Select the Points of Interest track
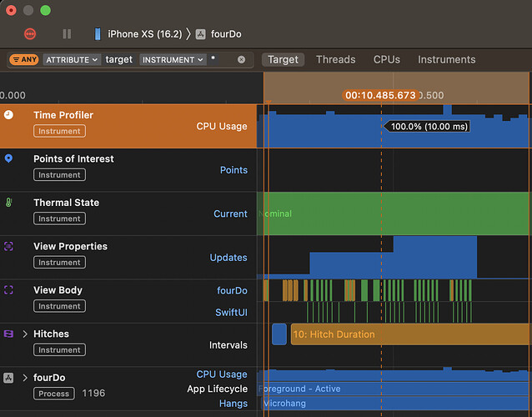The height and width of the screenshot is (417, 532). pos(128,170)
